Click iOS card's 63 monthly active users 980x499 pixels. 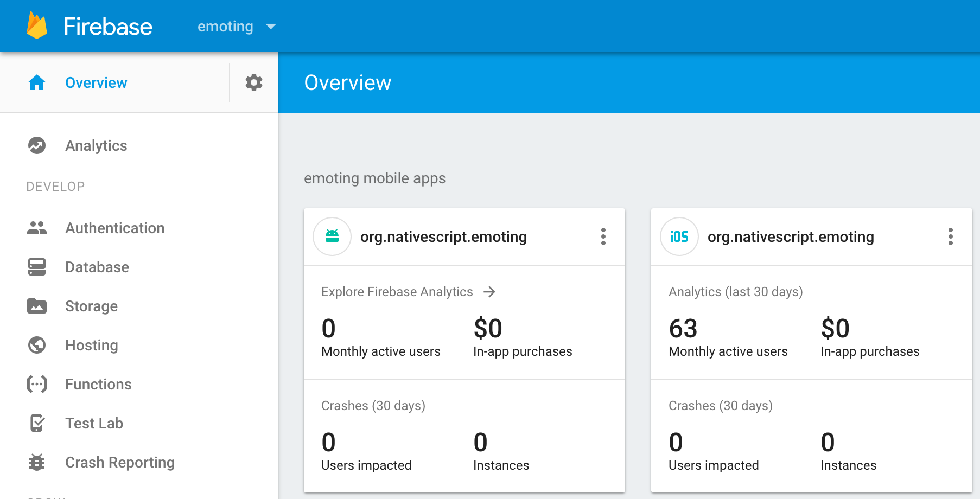tap(683, 329)
